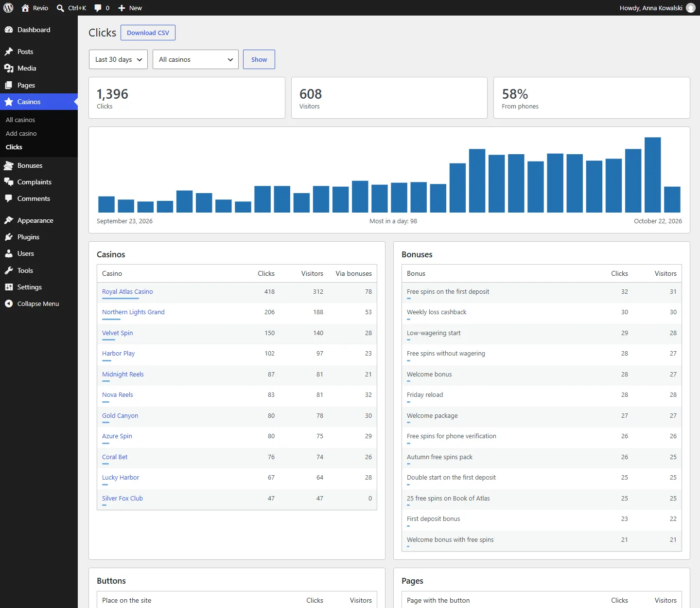Open the comments bubble icon in admin bar
This screenshot has height=608, width=700.
tap(98, 8)
